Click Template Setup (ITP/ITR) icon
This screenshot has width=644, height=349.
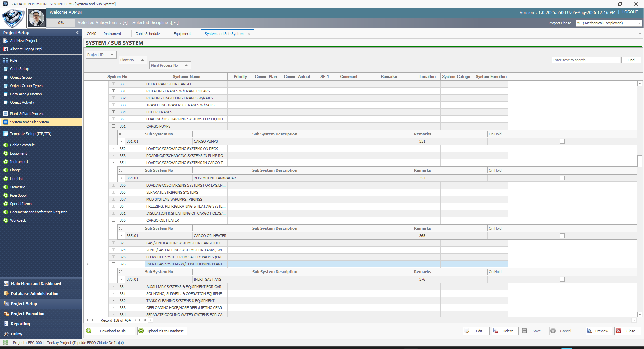[6, 134]
